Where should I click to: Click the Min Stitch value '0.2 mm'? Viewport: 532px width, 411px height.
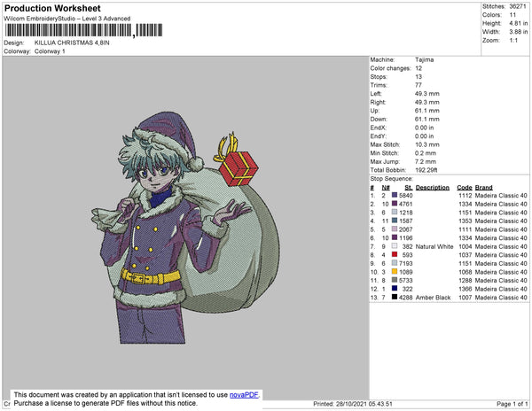426,153
